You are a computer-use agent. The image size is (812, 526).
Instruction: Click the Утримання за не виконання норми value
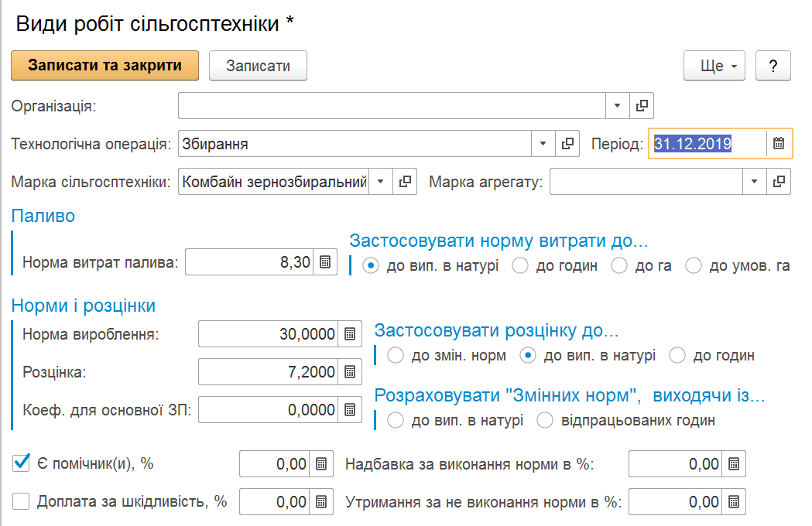pyautogui.click(x=675, y=502)
